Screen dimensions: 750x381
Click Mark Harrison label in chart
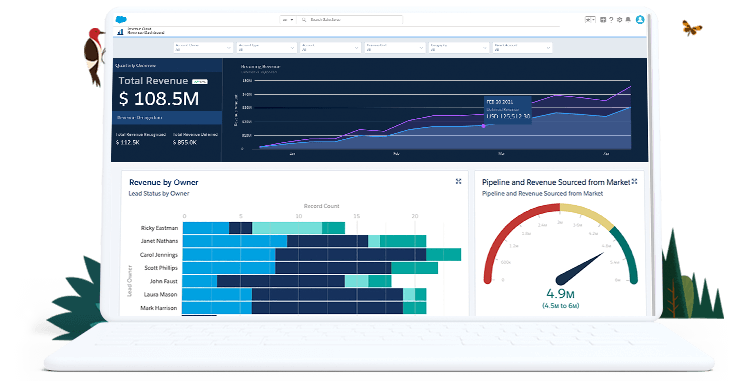pos(159,308)
